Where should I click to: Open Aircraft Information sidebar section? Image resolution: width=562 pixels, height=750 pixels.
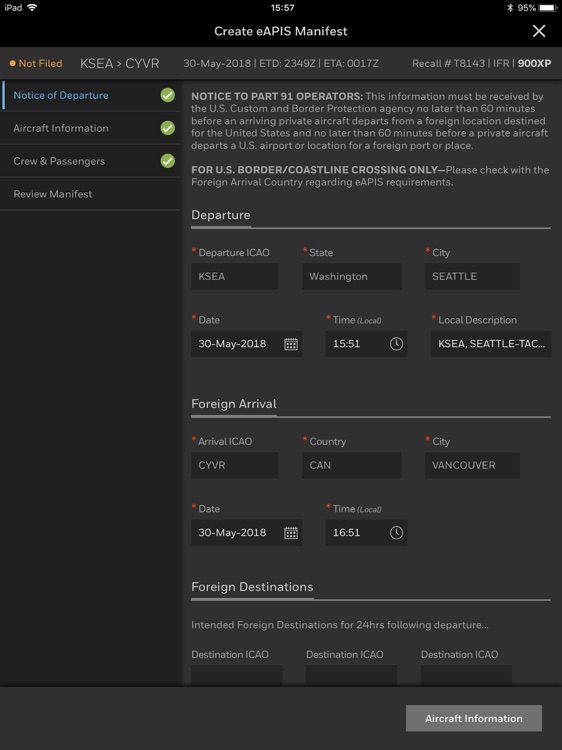tap(90, 128)
